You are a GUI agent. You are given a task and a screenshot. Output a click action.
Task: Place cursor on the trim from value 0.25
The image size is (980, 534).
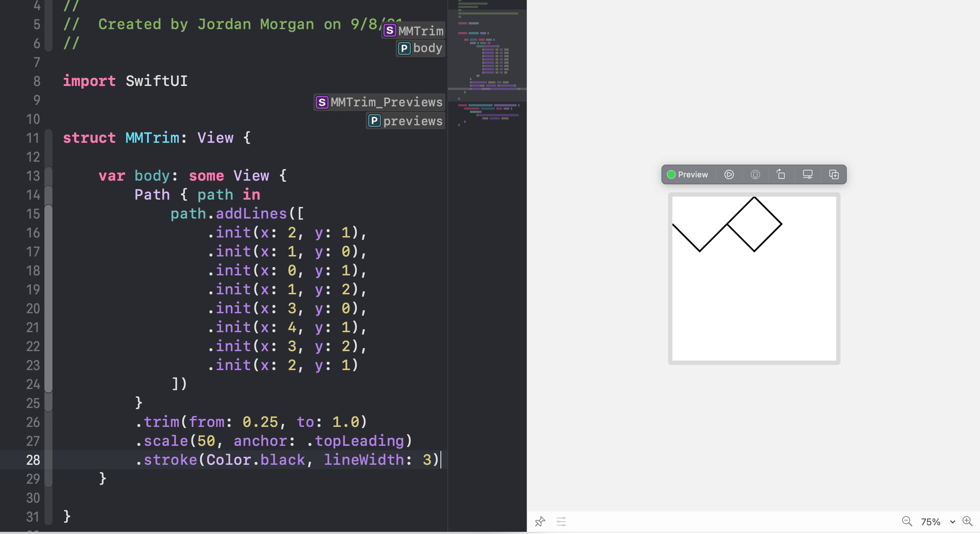pos(260,422)
